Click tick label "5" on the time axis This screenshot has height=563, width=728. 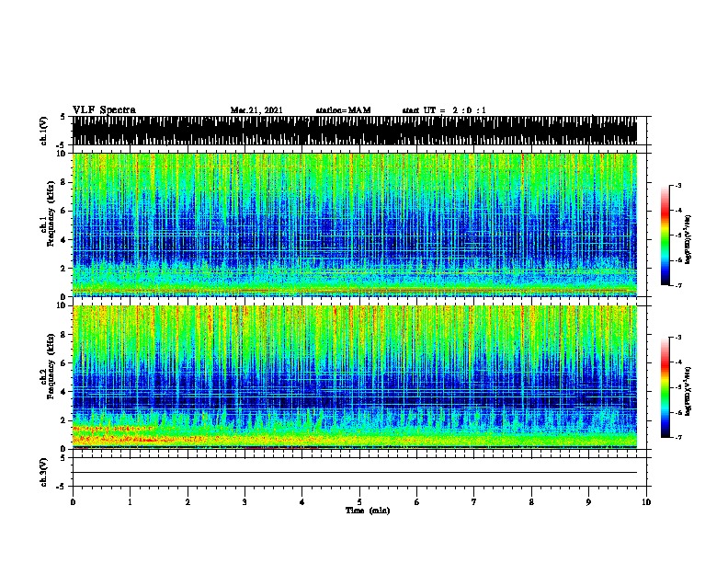tap(359, 502)
